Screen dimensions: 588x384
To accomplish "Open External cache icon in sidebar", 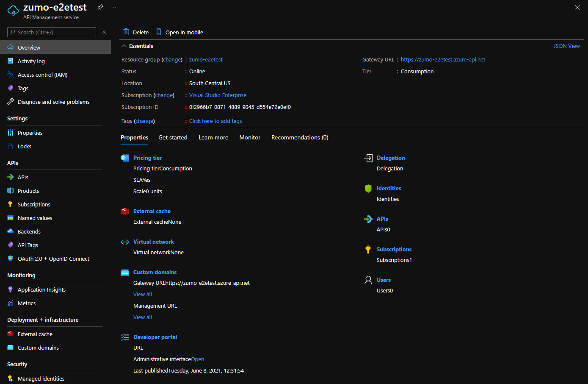I will [x=11, y=334].
